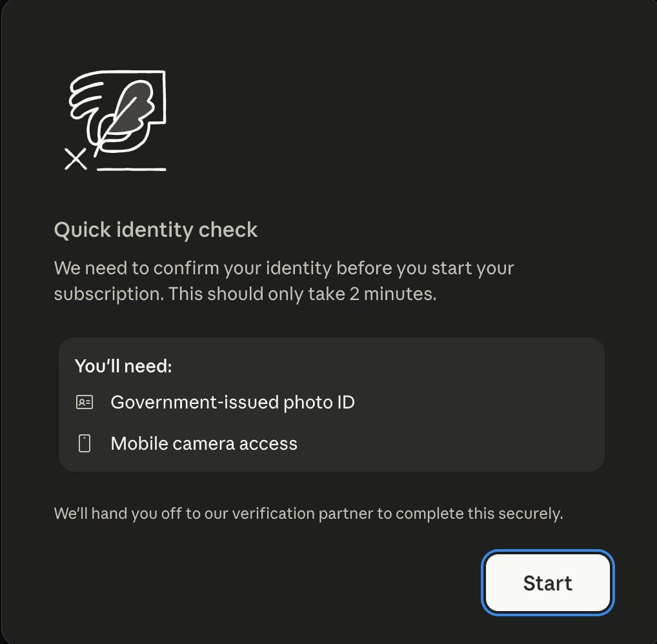
Task: Select the Government-issued photo ID text
Action: [x=232, y=402]
